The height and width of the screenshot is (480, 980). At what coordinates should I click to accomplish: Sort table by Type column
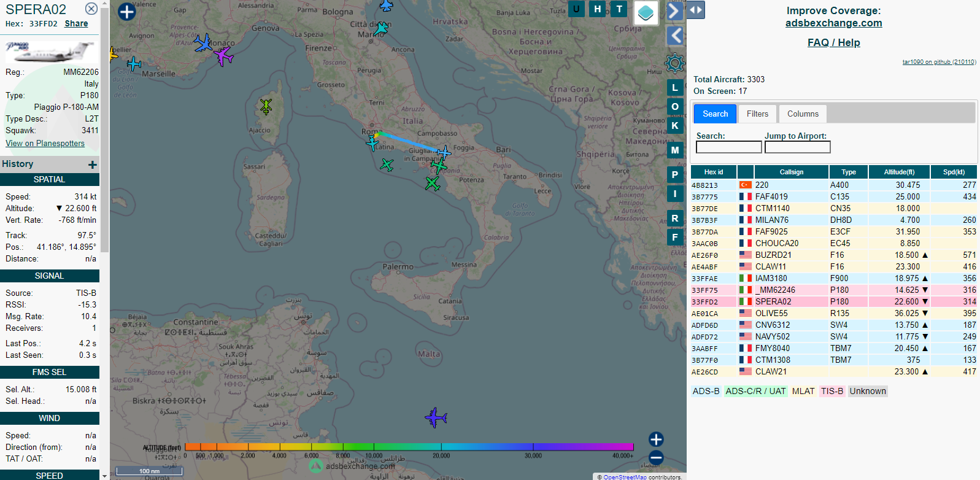click(x=849, y=172)
